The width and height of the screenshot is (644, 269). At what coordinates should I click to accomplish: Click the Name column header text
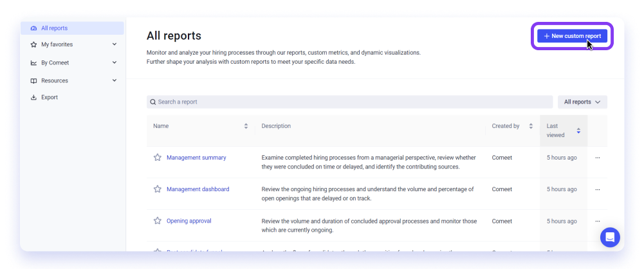tap(161, 126)
